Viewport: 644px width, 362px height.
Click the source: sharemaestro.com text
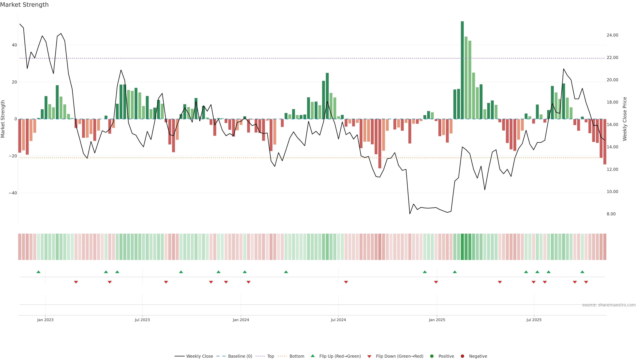(609, 305)
